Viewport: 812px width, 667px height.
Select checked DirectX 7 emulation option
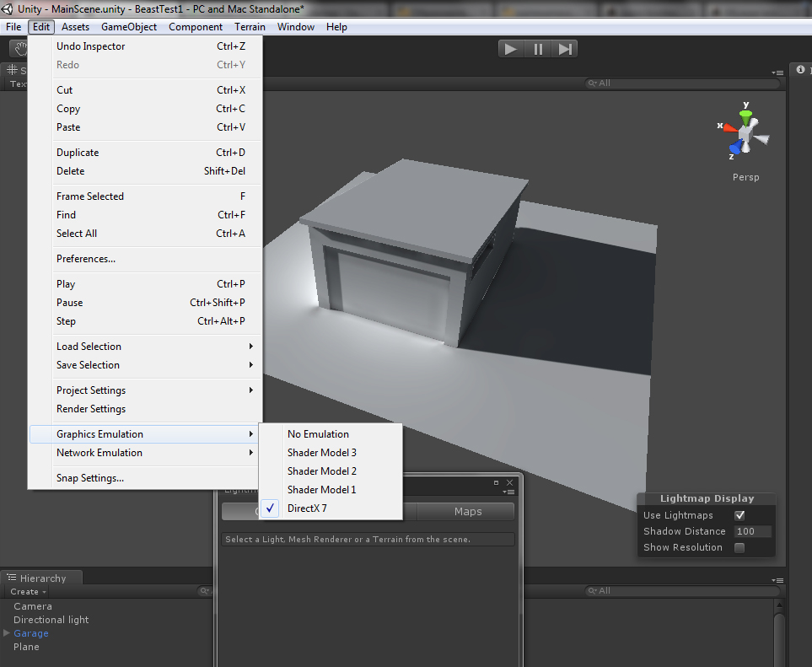[307, 508]
